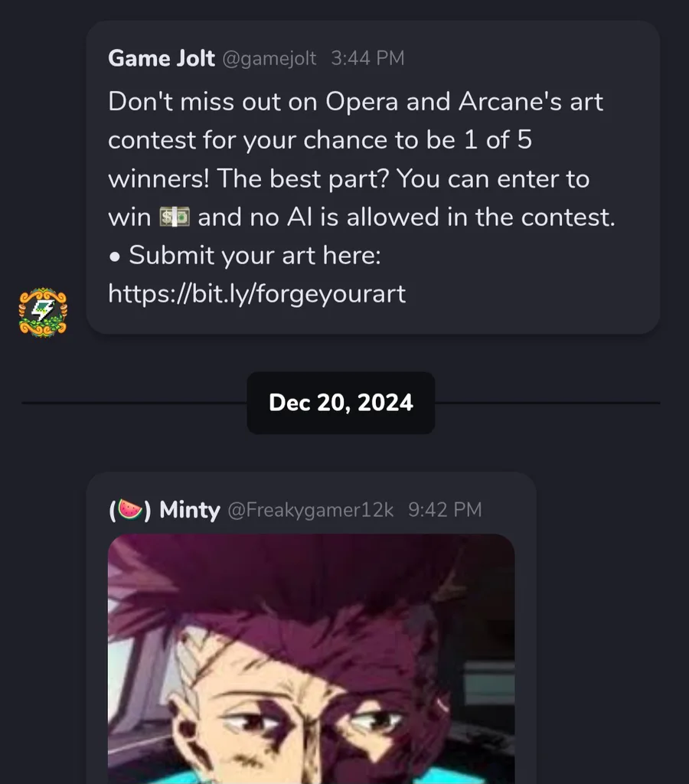The width and height of the screenshot is (689, 784).
Task: Tap the watermelon emoji beside Minty
Action: pos(130,510)
